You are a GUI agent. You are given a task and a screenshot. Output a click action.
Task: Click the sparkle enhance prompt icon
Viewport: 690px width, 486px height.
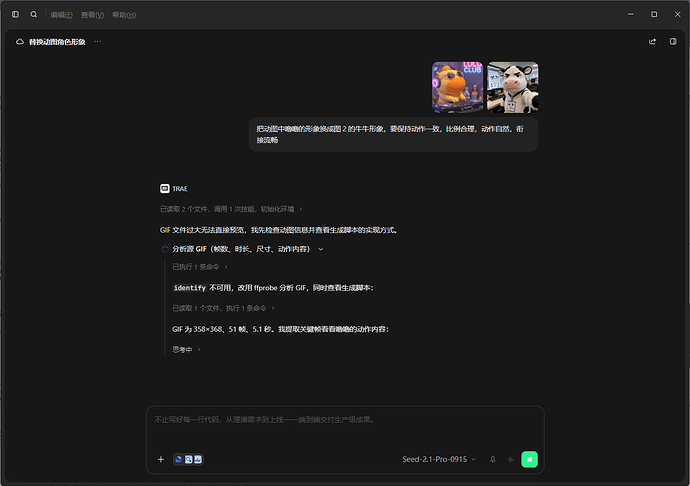(x=510, y=460)
